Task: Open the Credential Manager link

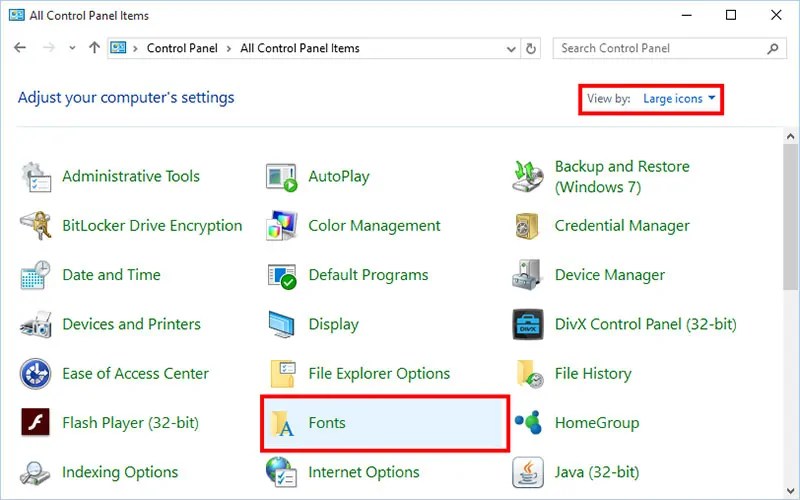Action: (622, 226)
